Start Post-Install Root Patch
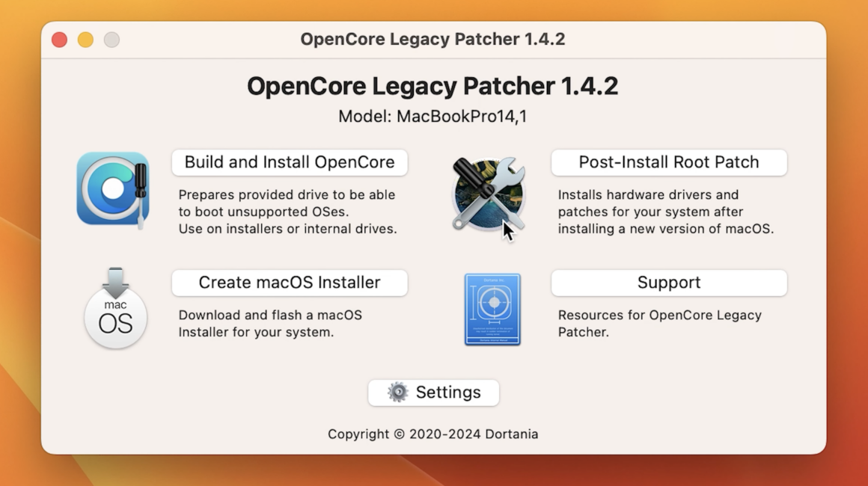This screenshot has height=486, width=868. [669, 162]
